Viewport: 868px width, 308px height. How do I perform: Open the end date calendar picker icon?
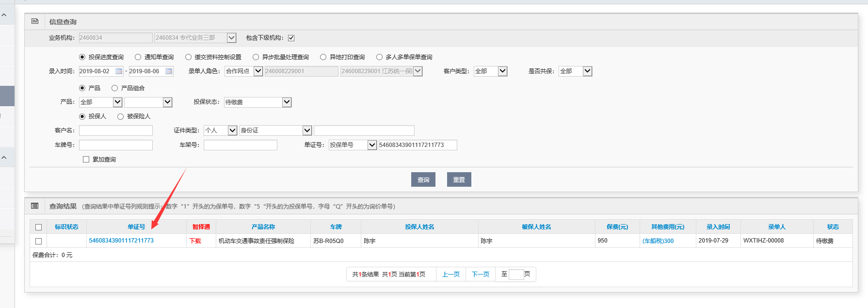[x=169, y=71]
